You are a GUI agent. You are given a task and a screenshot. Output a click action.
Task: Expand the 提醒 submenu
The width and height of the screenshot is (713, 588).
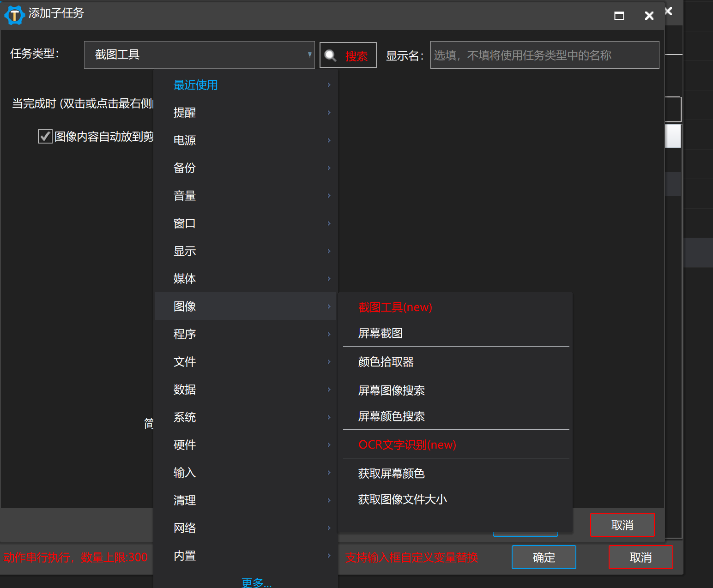pos(246,113)
